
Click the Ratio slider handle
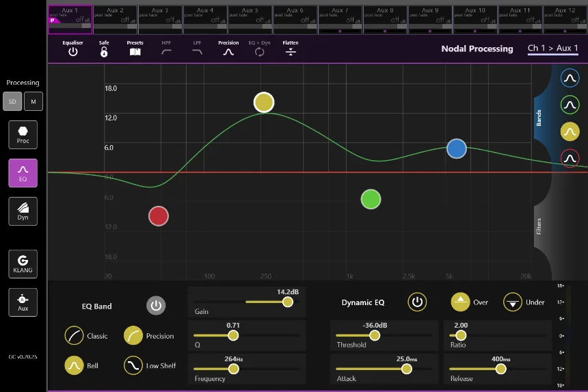point(461,335)
